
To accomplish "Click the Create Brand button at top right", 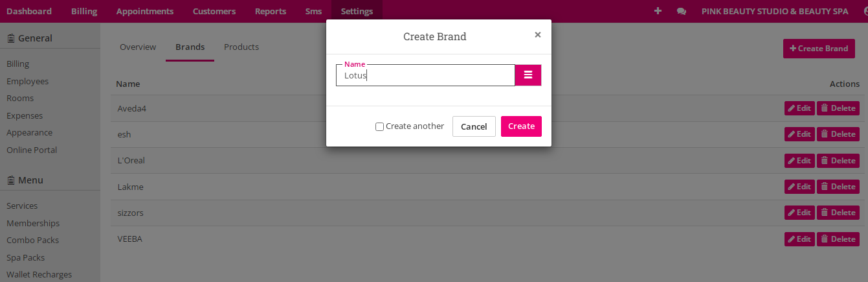I will 819,49.
